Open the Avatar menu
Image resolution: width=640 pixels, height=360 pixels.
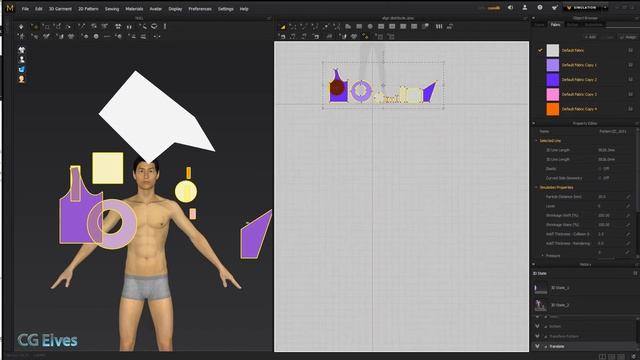click(156, 9)
